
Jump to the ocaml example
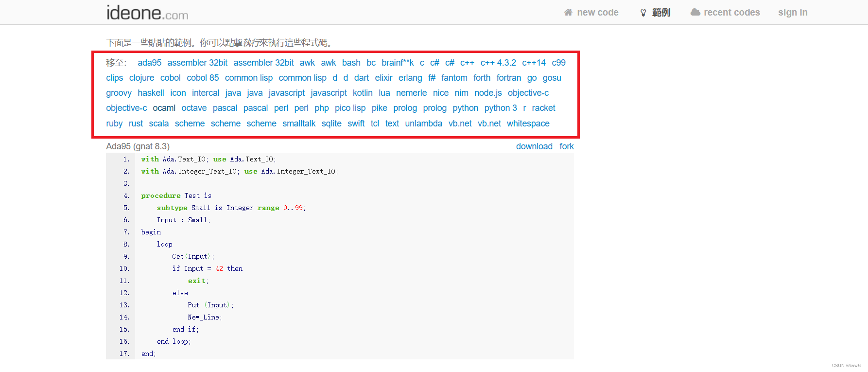[x=164, y=108]
